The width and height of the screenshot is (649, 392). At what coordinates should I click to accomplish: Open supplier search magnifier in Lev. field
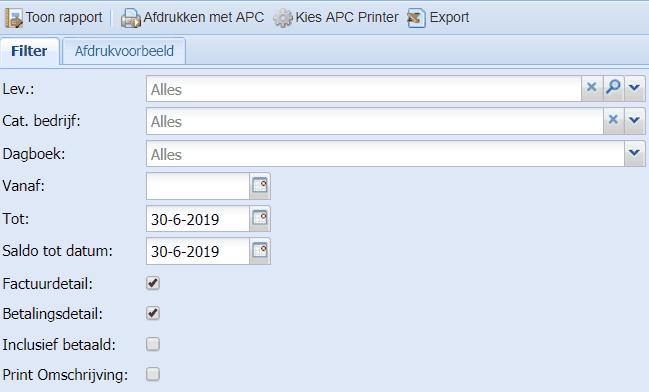(x=613, y=88)
